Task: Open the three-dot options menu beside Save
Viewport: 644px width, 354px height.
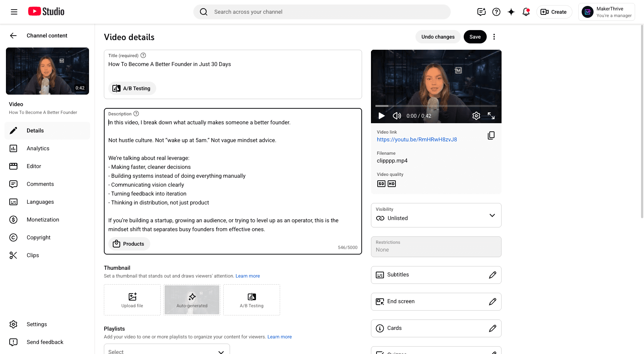Action: (494, 37)
